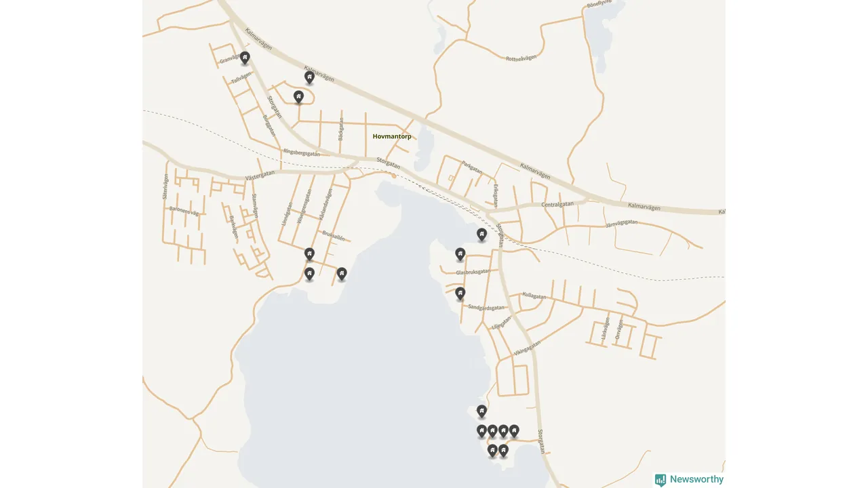Open the Newsworthy logo link
868x488 pixels.
(689, 480)
